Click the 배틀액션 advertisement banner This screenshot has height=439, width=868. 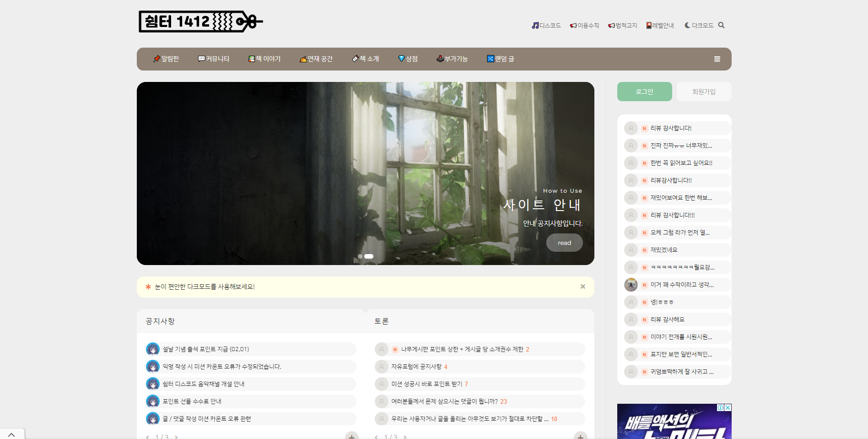674,422
